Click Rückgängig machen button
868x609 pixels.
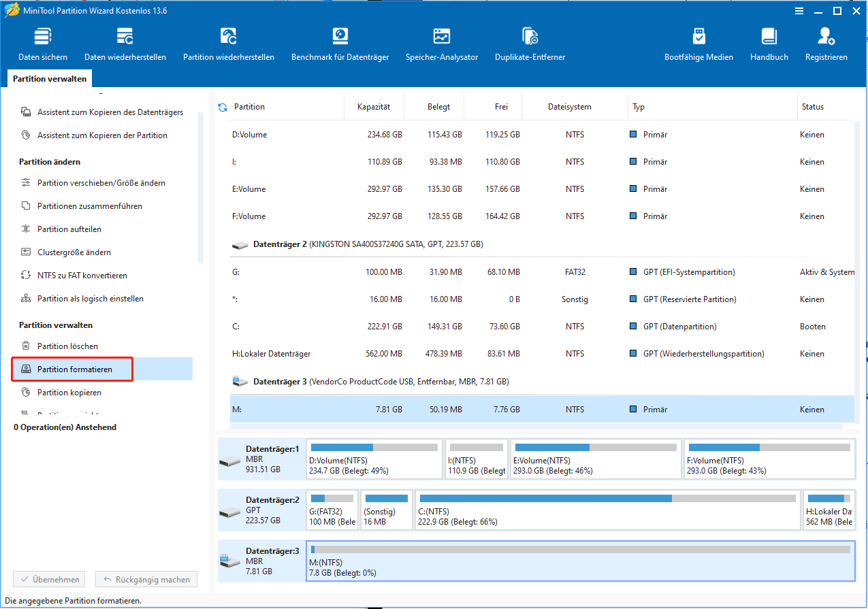pos(146,580)
